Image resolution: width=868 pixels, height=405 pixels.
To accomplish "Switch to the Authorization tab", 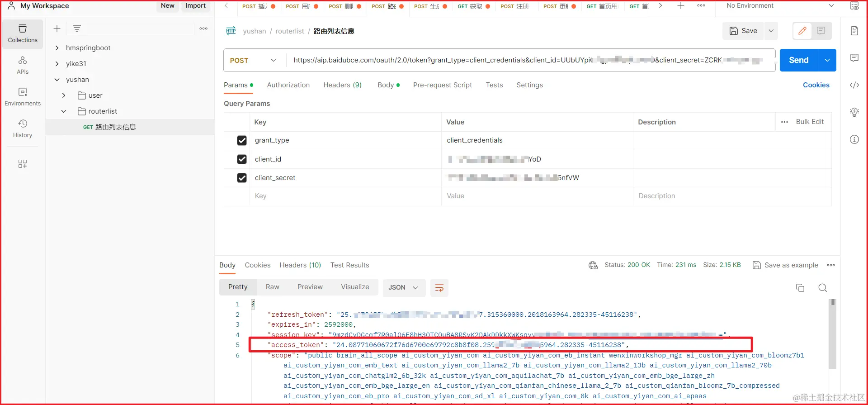I will (288, 85).
